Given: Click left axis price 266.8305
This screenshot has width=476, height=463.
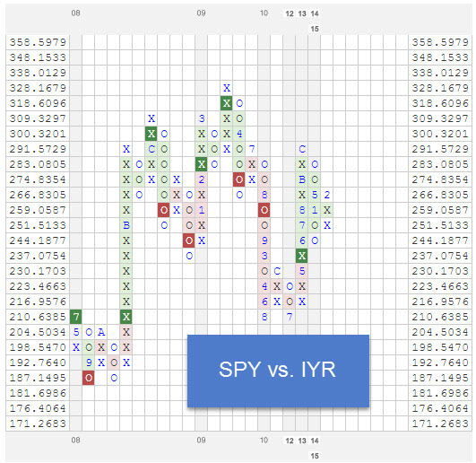Looking at the screenshot, I should [x=38, y=195].
